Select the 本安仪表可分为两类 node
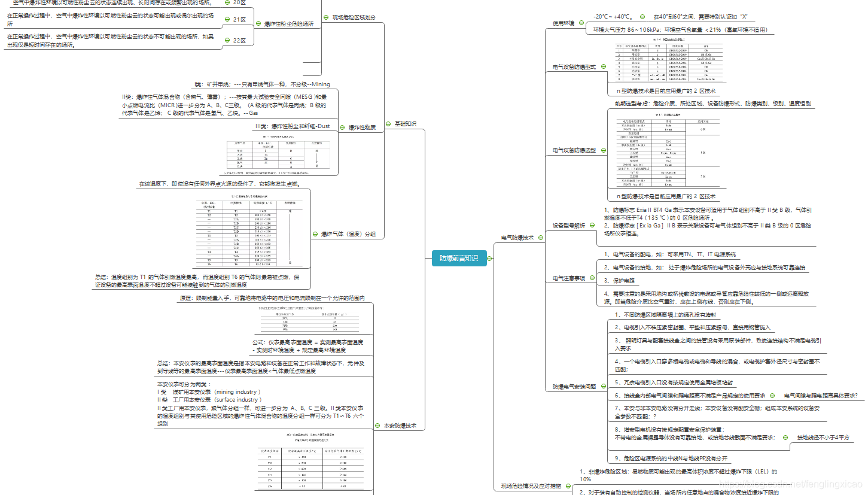The width and height of the screenshot is (868, 495). [x=260, y=403]
